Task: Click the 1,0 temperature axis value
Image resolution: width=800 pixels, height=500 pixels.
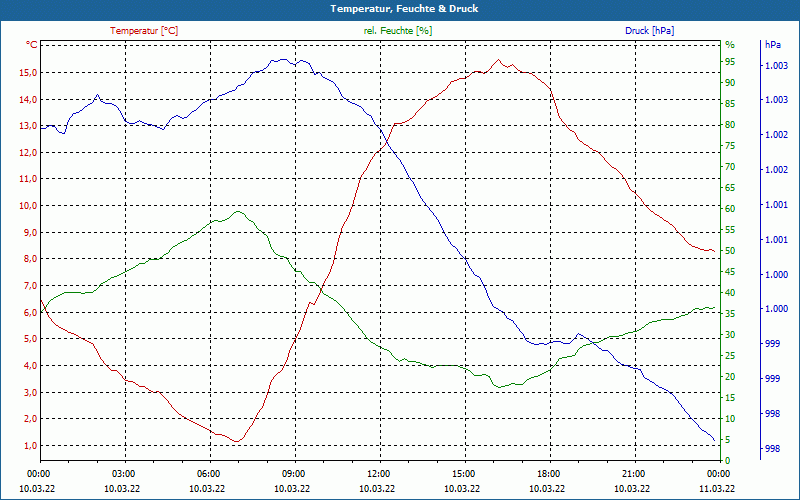Action: click(30, 445)
